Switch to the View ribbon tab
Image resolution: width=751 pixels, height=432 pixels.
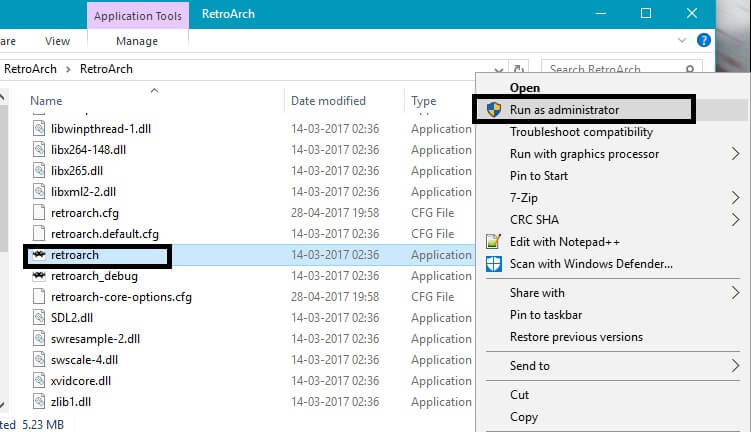click(x=57, y=41)
